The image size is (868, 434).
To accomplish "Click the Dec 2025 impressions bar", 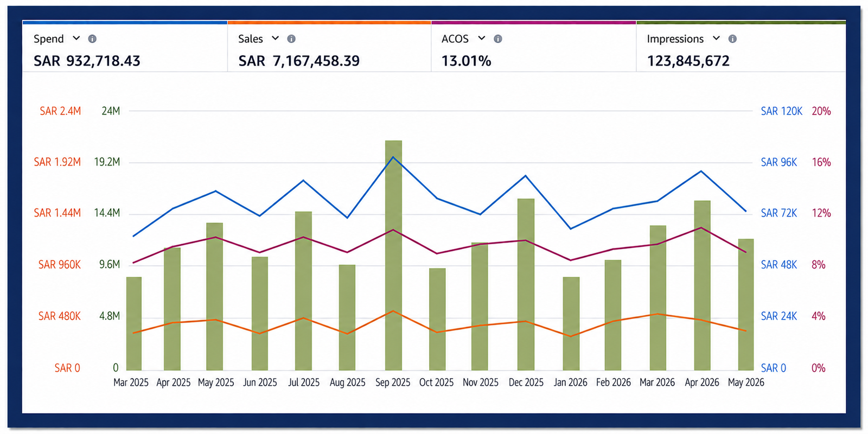I will [x=526, y=284].
